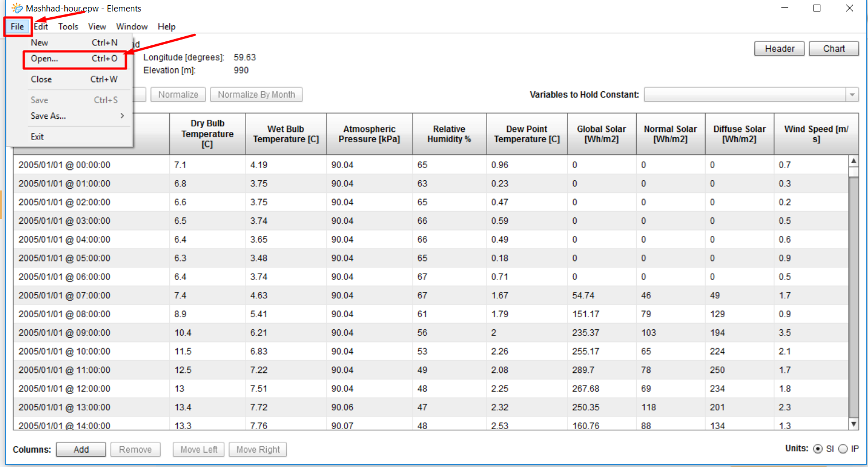Viewport: 868px width, 467px height.
Task: Click the Elements app icon in title bar
Action: pos(17,8)
